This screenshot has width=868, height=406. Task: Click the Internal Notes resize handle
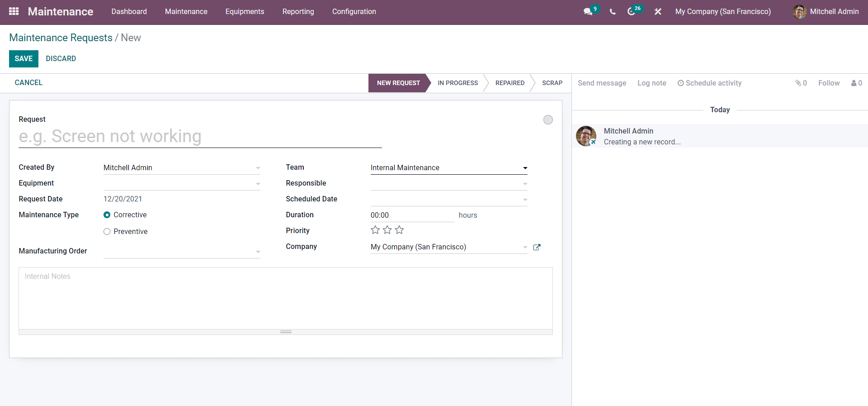(x=286, y=332)
